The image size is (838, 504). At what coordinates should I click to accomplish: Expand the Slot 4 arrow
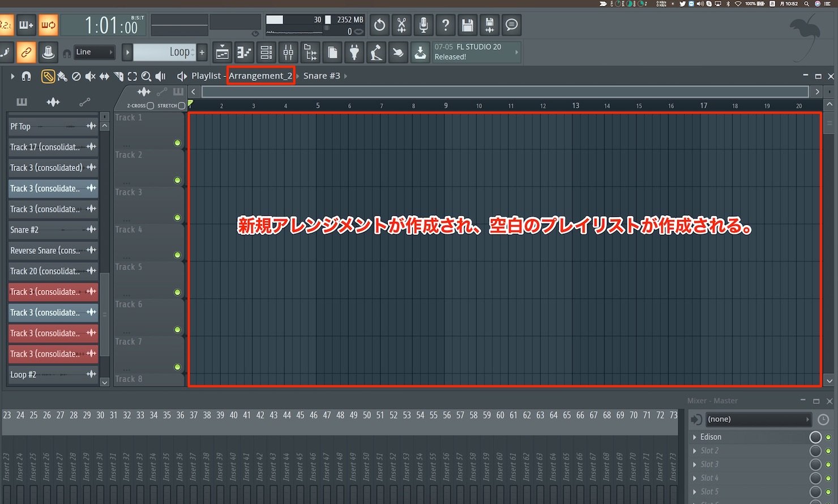pos(695,478)
